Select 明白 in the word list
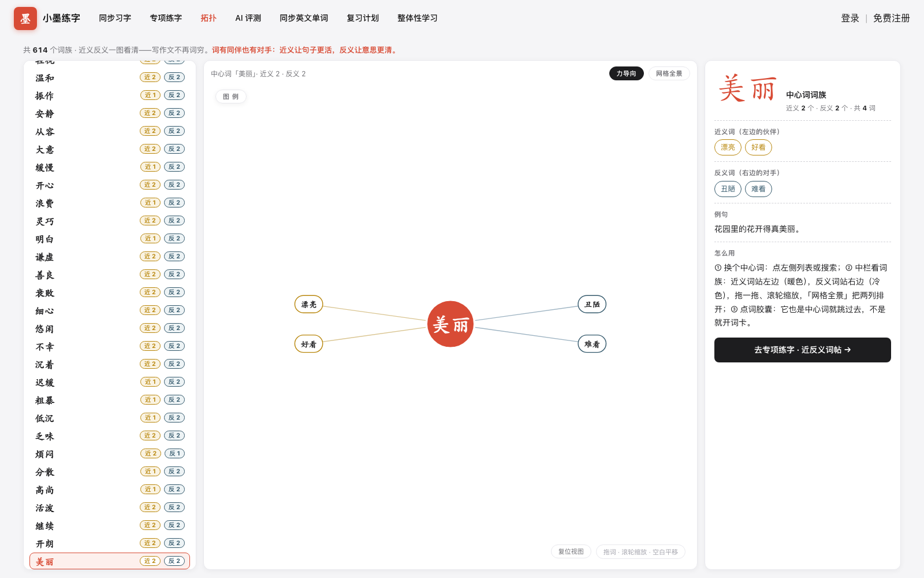Screen dimensions: 924x578 110,239
